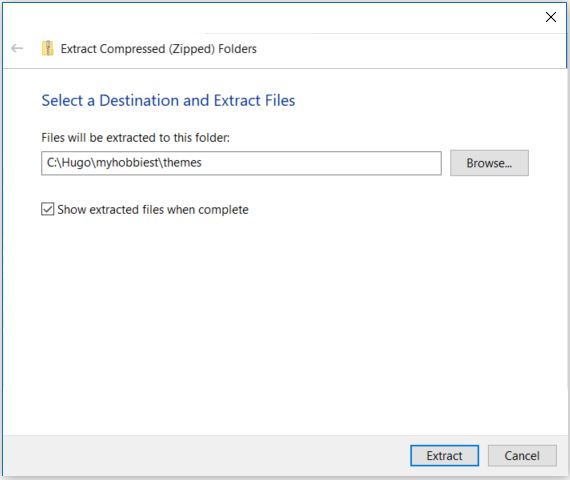Click the 'Show extracted files when complete' label
The width and height of the screenshot is (570, 480).
click(x=153, y=210)
